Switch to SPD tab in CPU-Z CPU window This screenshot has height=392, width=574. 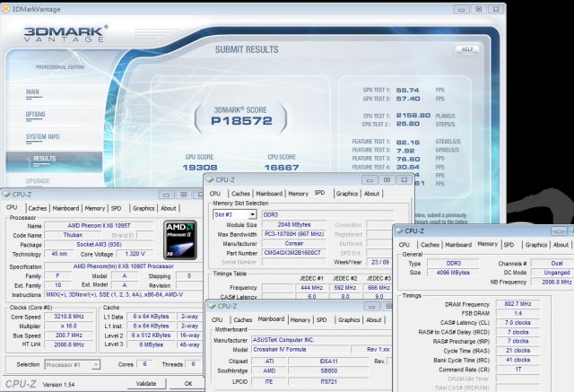(x=116, y=208)
